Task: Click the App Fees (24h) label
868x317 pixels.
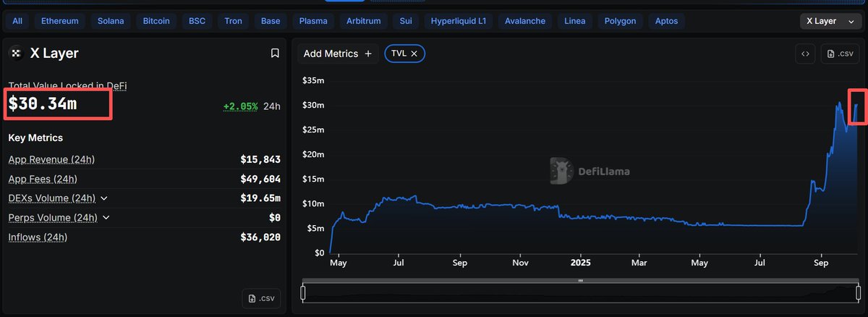Action: pyautogui.click(x=43, y=179)
